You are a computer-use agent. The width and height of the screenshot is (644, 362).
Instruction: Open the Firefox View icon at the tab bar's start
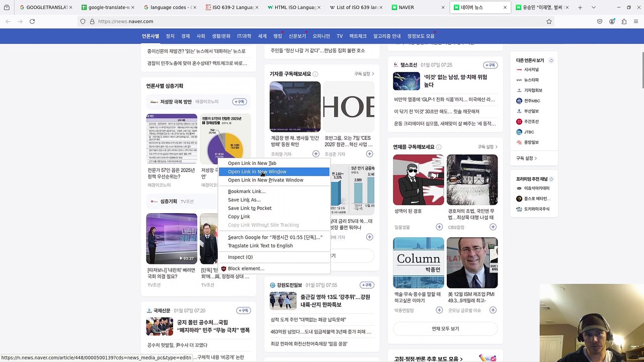point(7,8)
